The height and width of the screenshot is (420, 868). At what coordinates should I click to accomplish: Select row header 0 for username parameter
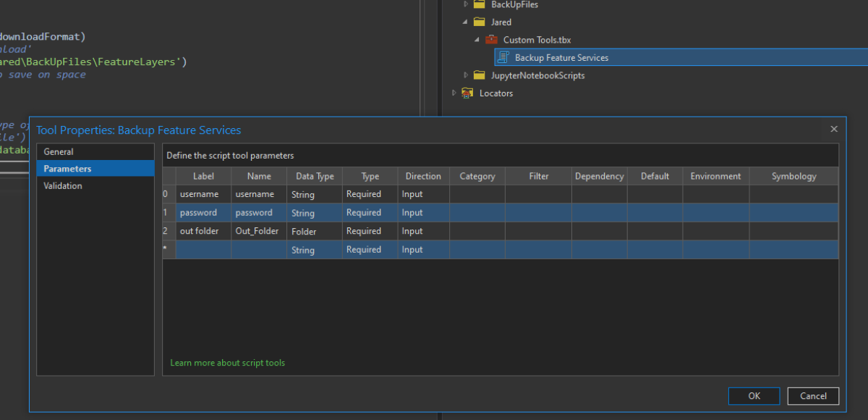169,194
